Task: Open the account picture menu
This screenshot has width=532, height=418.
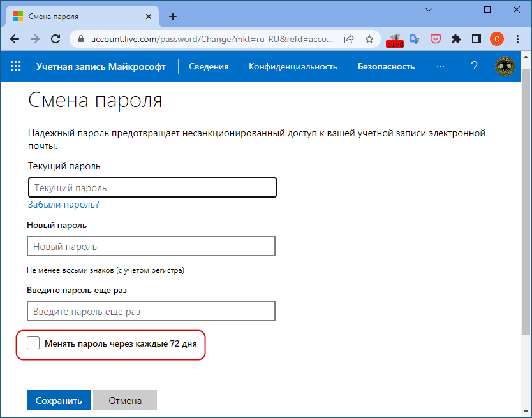Action: pyautogui.click(x=505, y=66)
